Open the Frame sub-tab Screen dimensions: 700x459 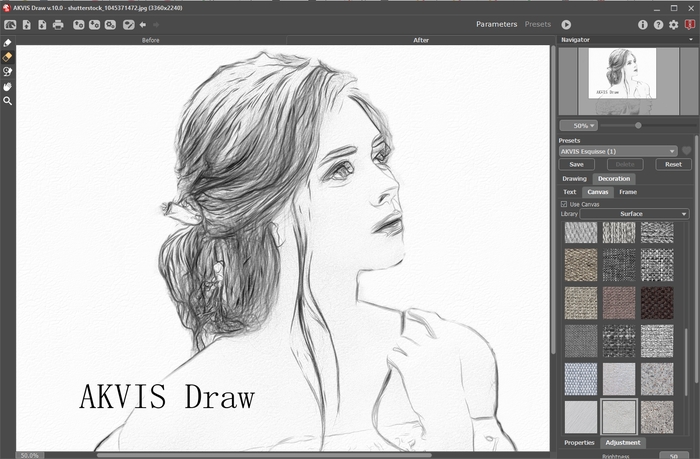tap(628, 192)
